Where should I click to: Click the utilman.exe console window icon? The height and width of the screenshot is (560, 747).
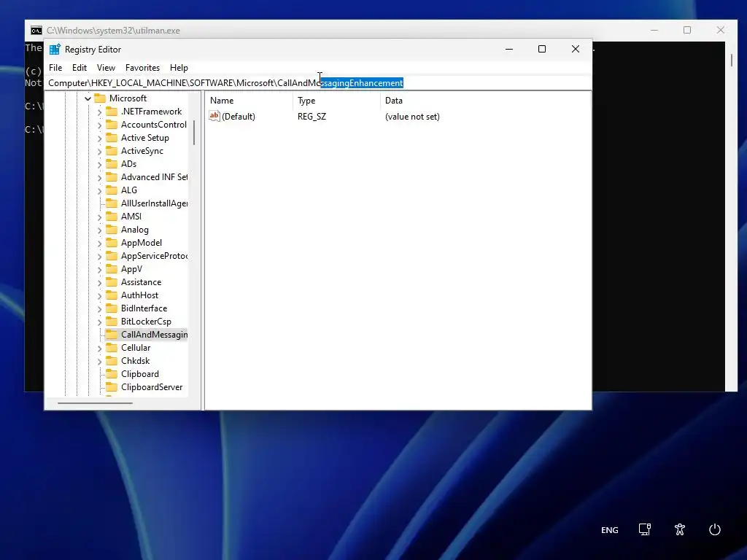(36, 31)
